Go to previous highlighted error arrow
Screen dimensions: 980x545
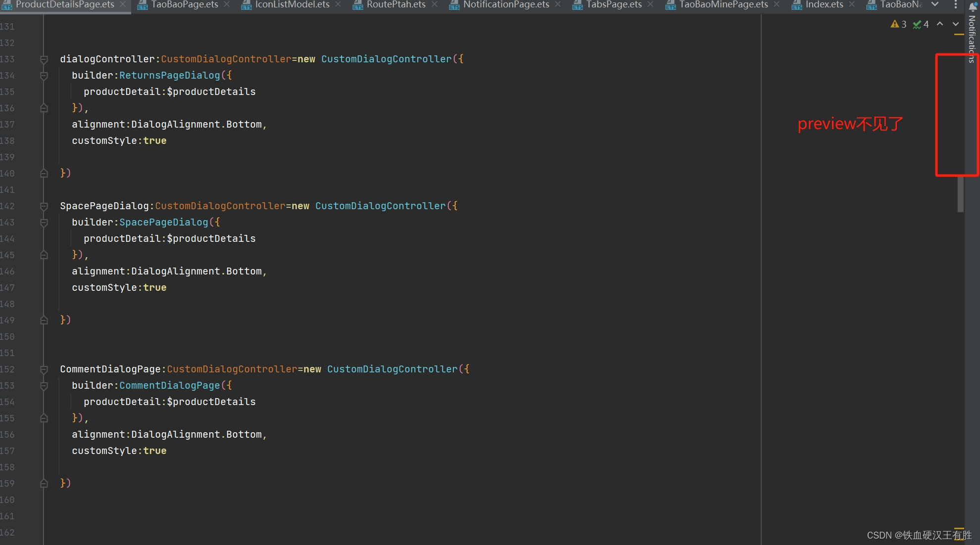[x=940, y=24]
